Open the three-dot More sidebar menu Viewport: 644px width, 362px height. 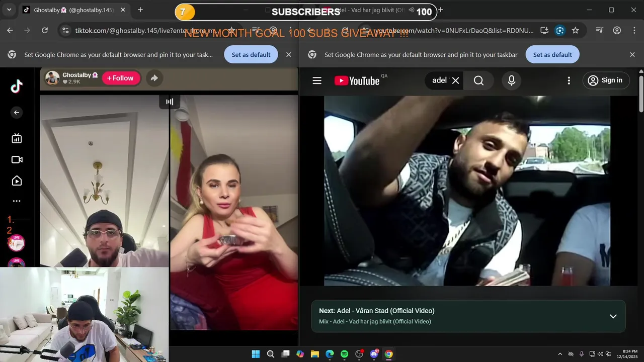[x=17, y=201]
